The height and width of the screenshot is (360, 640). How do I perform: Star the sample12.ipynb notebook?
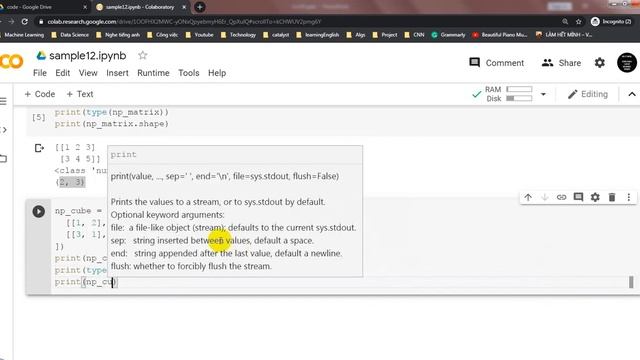click(142, 56)
